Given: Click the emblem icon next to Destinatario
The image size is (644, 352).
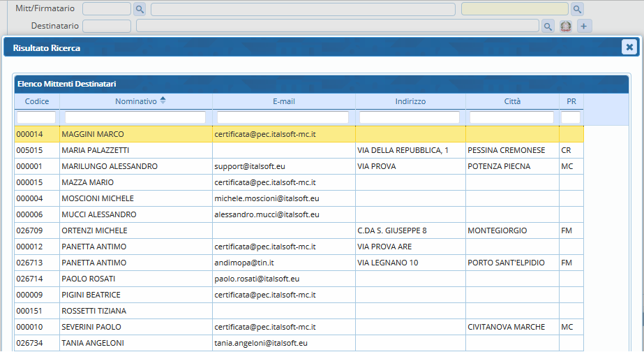Looking at the screenshot, I should [566, 27].
